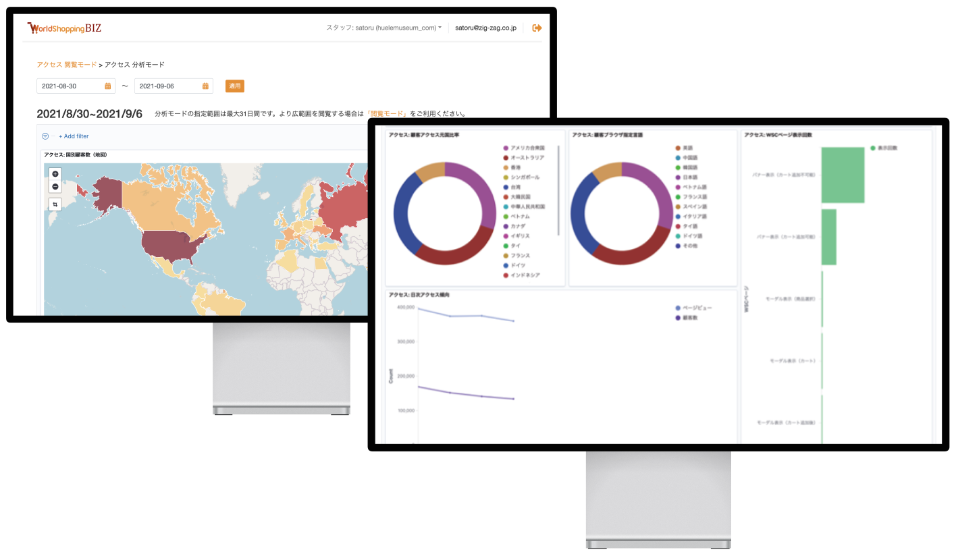
Task: Toggle イタリア語 in language legend
Action: (691, 217)
